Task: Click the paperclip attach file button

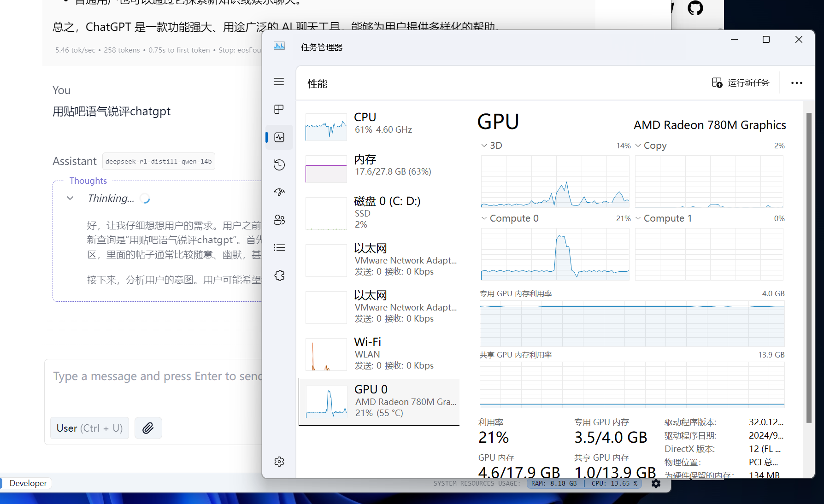Action: [x=148, y=428]
